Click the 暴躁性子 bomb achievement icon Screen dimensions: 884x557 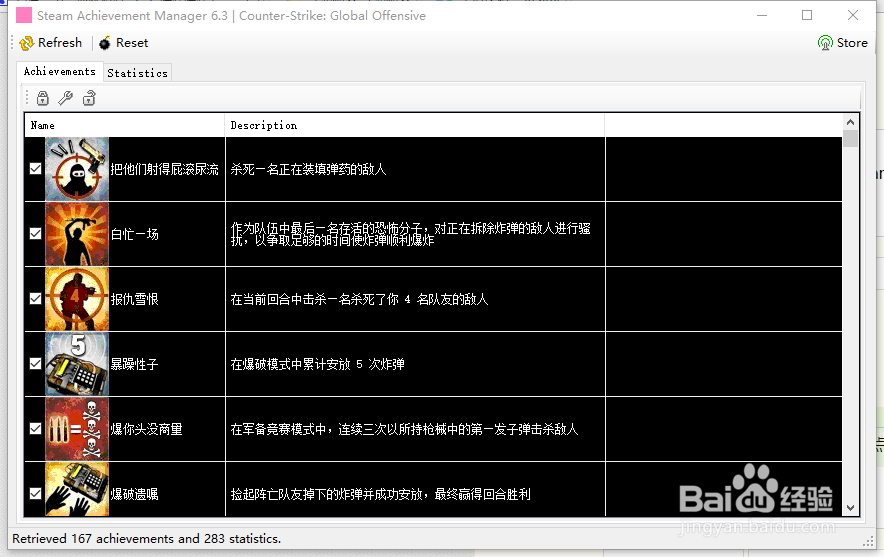pyautogui.click(x=77, y=364)
